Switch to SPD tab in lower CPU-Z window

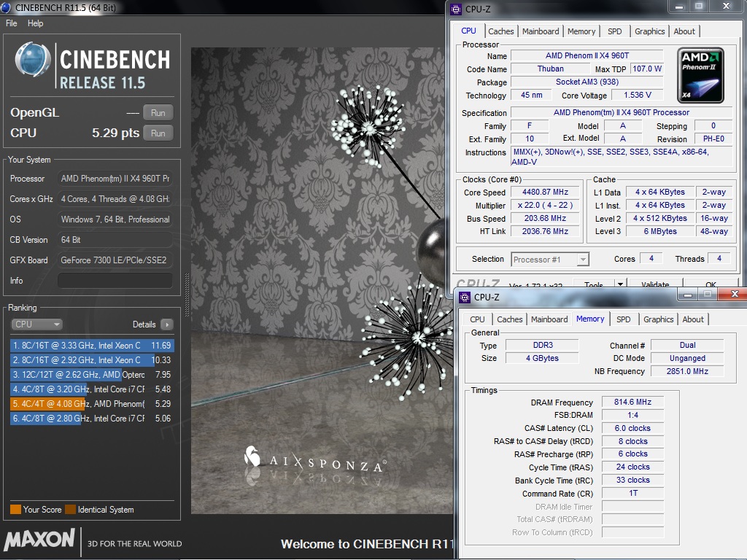[x=623, y=319]
